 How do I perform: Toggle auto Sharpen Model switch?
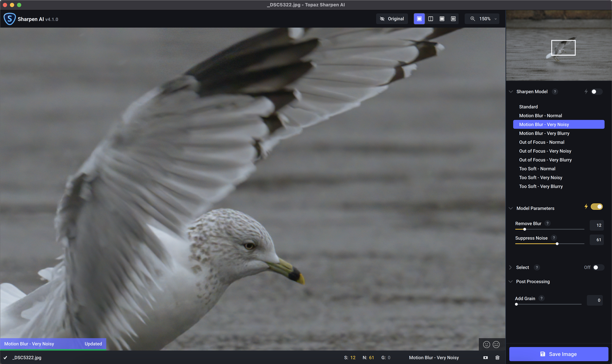point(597,91)
